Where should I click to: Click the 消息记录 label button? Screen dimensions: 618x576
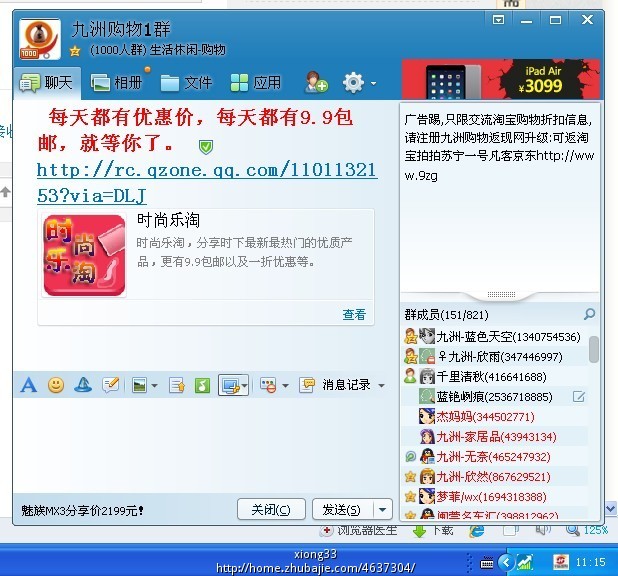click(x=346, y=385)
